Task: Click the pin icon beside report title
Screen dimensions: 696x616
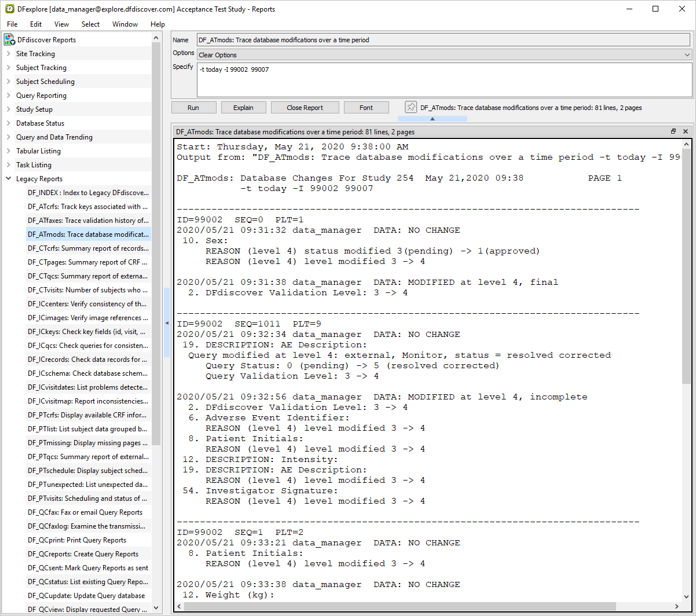Action: point(411,108)
